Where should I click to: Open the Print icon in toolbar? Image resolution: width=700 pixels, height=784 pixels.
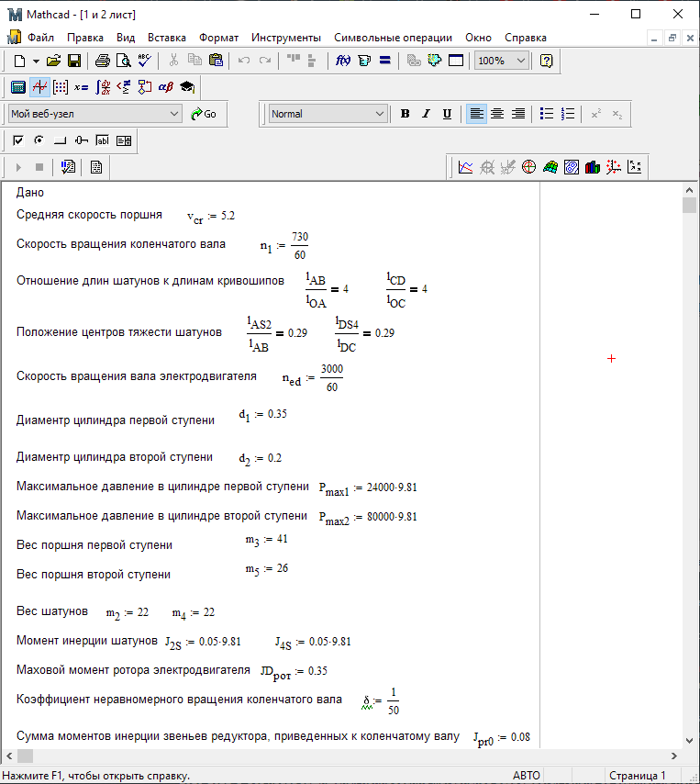coord(103,61)
